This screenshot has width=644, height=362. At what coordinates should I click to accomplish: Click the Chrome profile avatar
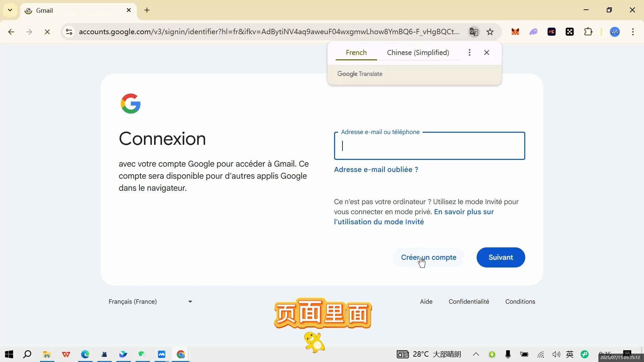coord(614,32)
